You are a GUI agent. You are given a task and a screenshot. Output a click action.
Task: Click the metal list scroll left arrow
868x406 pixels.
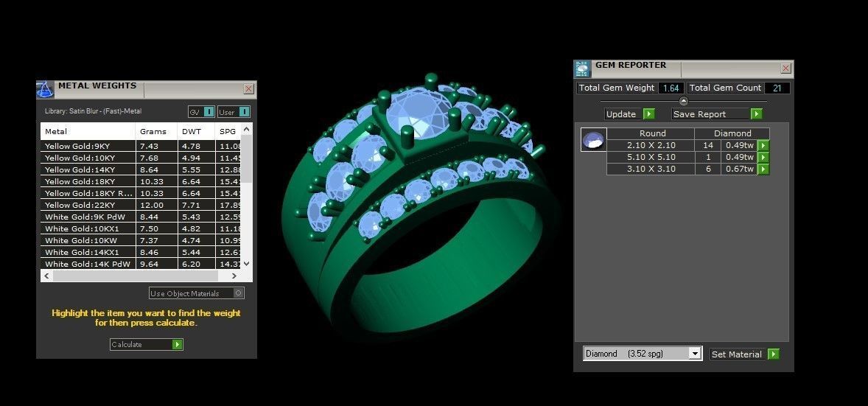pyautogui.click(x=46, y=276)
